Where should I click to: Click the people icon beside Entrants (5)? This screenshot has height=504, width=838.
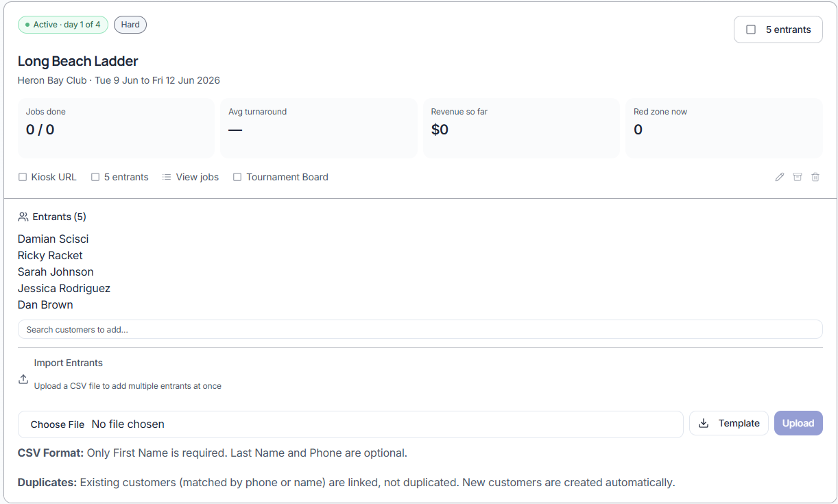point(23,217)
